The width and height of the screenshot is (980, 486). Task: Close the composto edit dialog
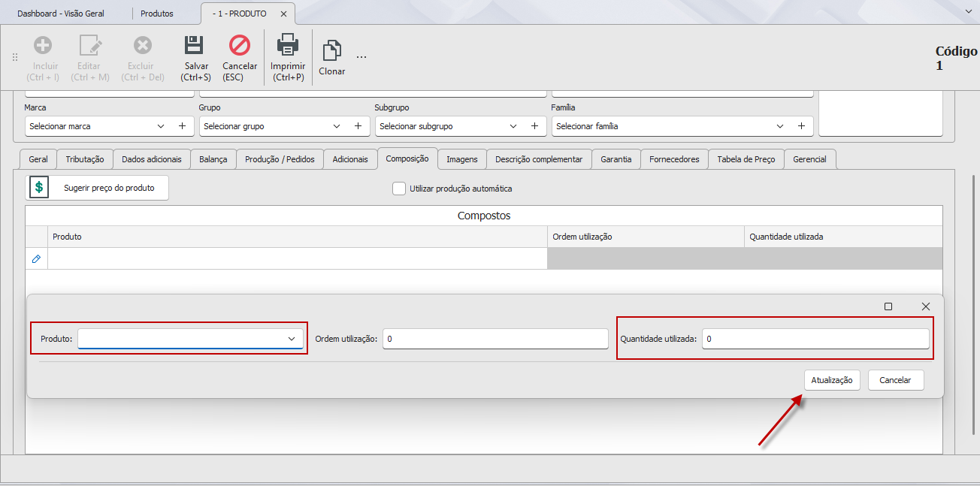click(926, 306)
